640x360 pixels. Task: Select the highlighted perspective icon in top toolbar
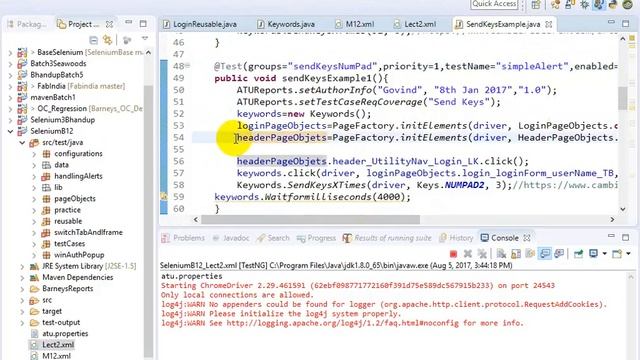pos(599,5)
